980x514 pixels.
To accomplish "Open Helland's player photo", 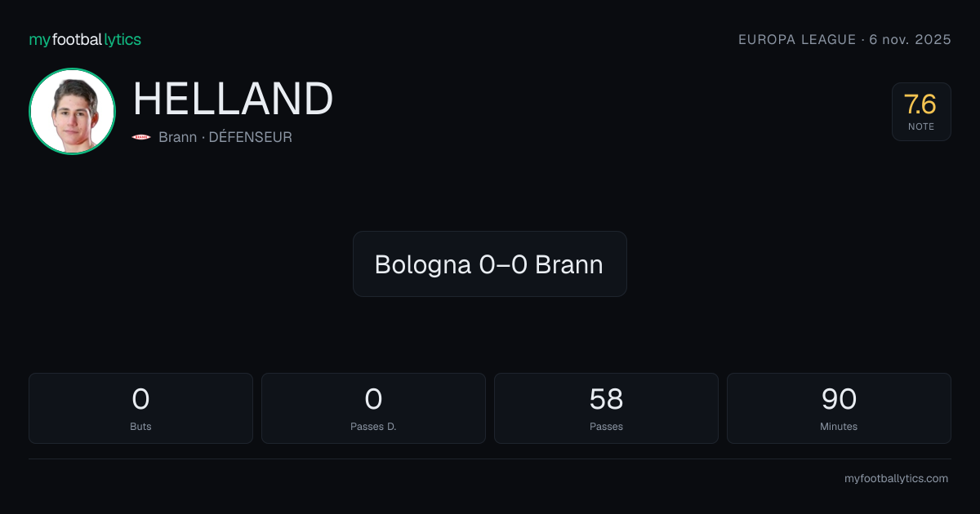I will tap(72, 111).
